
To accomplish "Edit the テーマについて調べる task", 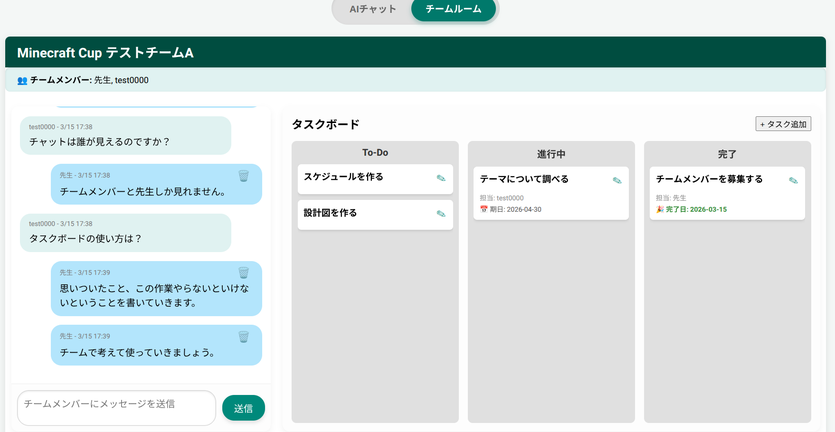I will coord(617,181).
